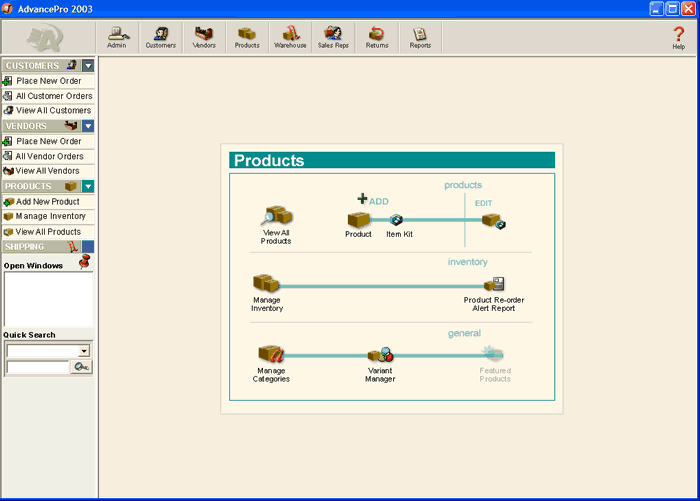Click the AdvancePro logo in toolbar
Image resolution: width=700 pixels, height=501 pixels.
(x=45, y=38)
